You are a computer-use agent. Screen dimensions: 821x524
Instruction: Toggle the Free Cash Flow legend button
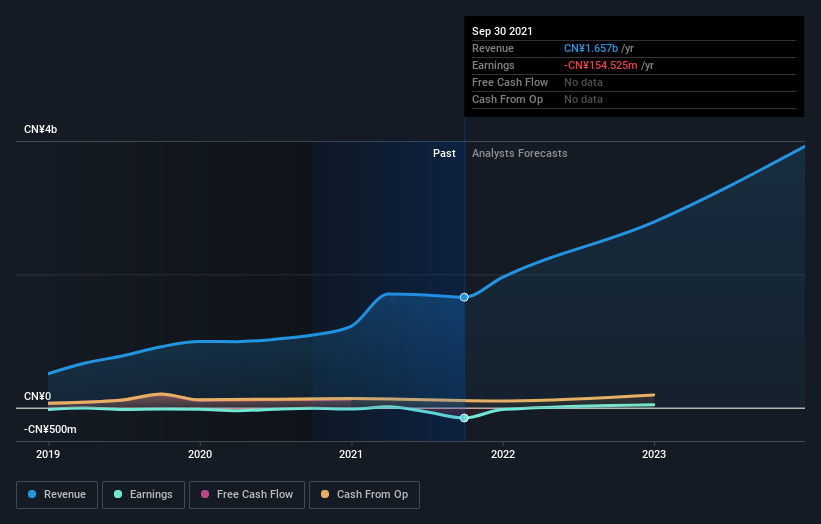pyautogui.click(x=247, y=495)
